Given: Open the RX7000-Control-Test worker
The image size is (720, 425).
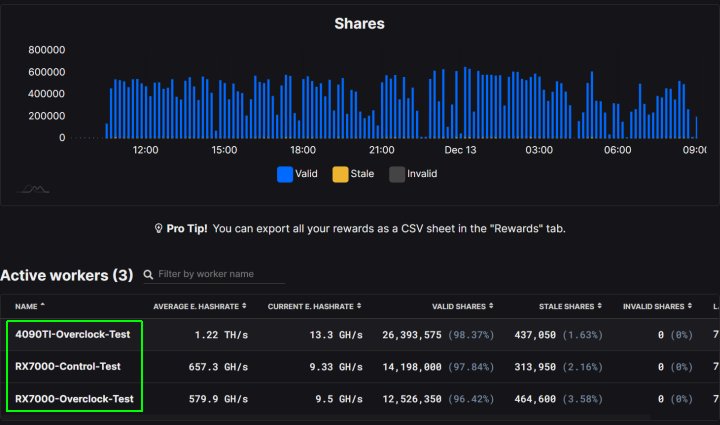Looking at the screenshot, I should [68, 367].
